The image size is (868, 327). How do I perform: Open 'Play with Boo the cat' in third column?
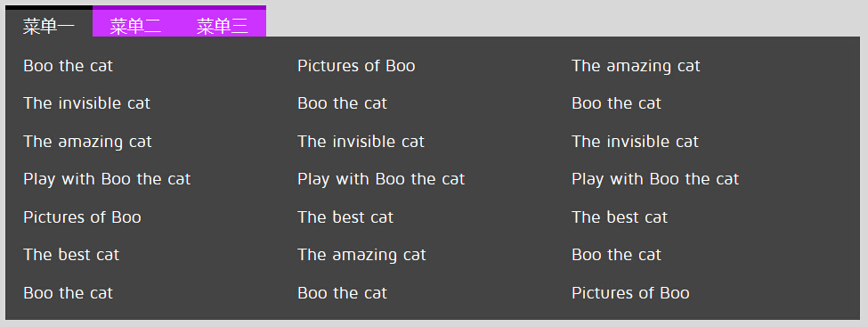(655, 179)
